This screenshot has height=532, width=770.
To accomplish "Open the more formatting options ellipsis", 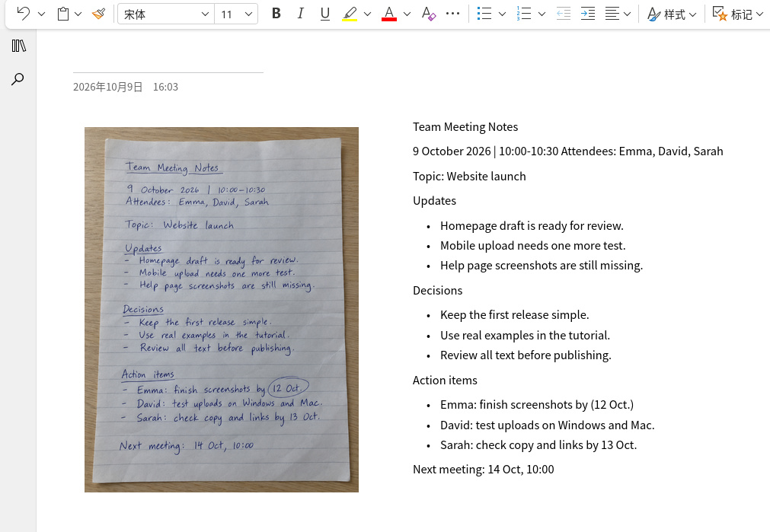I will 452,14.
